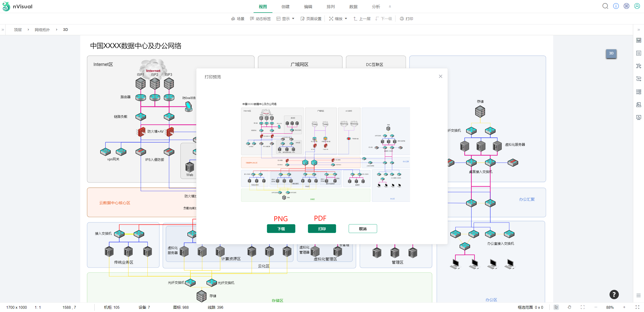Screen dimensions: 644x312
Task: Switch to the 数据 tab
Action: pyautogui.click(x=353, y=7)
